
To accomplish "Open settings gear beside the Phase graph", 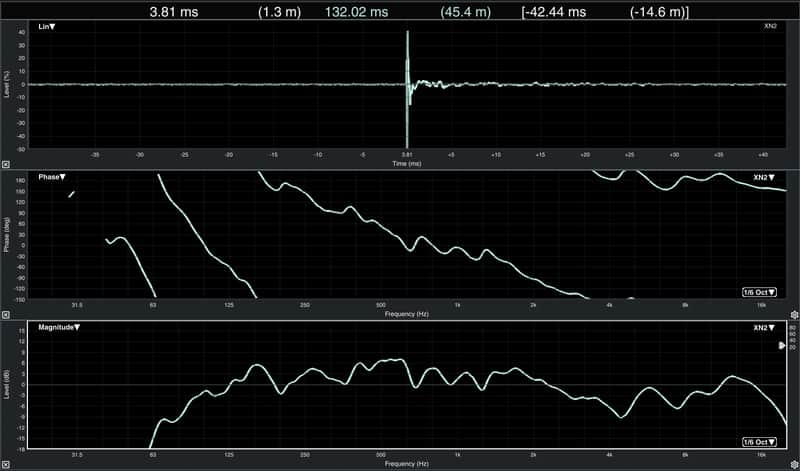I will tap(794, 315).
